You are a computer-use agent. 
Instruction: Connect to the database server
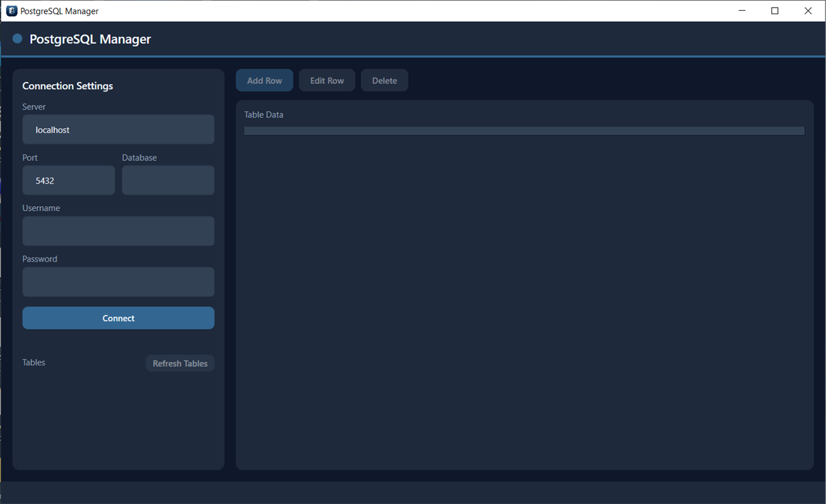click(118, 318)
